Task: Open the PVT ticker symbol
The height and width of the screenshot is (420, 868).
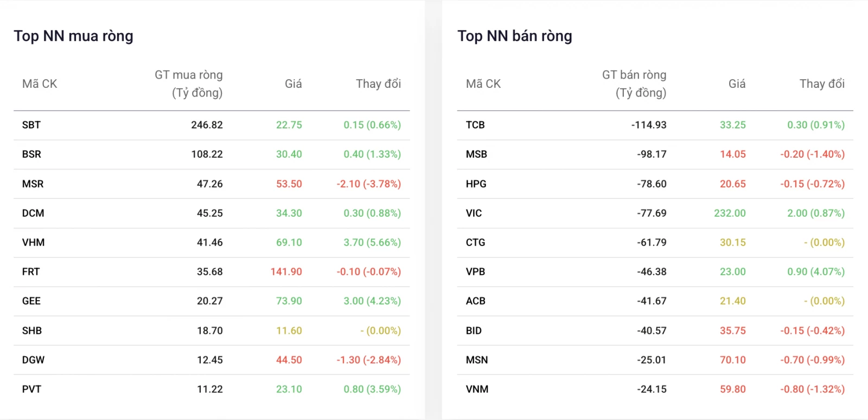Action: 31,389
